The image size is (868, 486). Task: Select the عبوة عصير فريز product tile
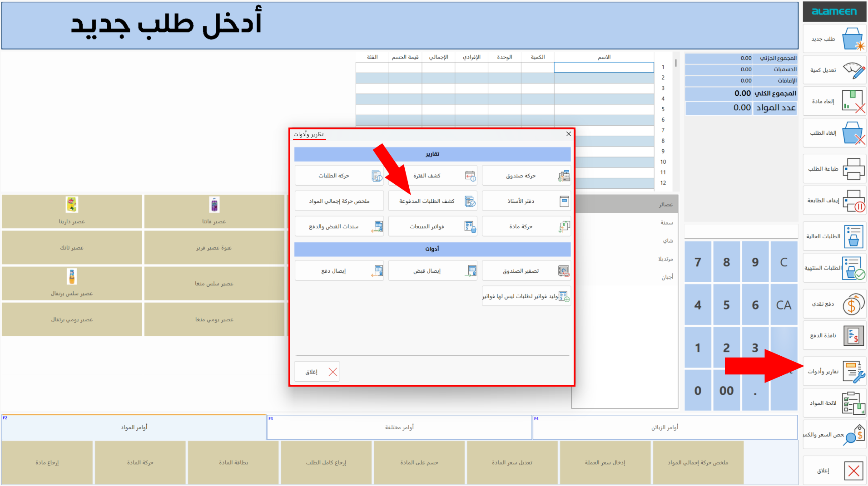tap(214, 248)
